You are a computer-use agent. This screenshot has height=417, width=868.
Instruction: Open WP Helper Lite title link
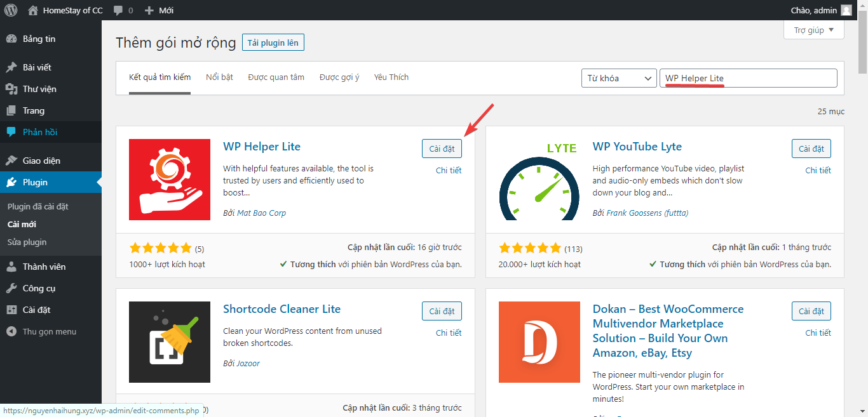coord(262,147)
